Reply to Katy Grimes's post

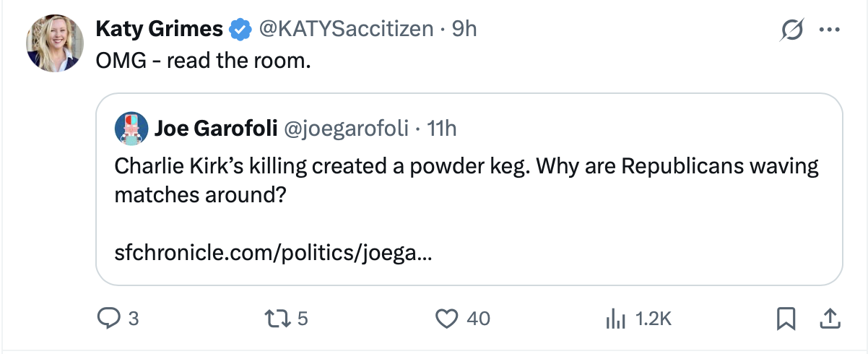pyautogui.click(x=108, y=318)
